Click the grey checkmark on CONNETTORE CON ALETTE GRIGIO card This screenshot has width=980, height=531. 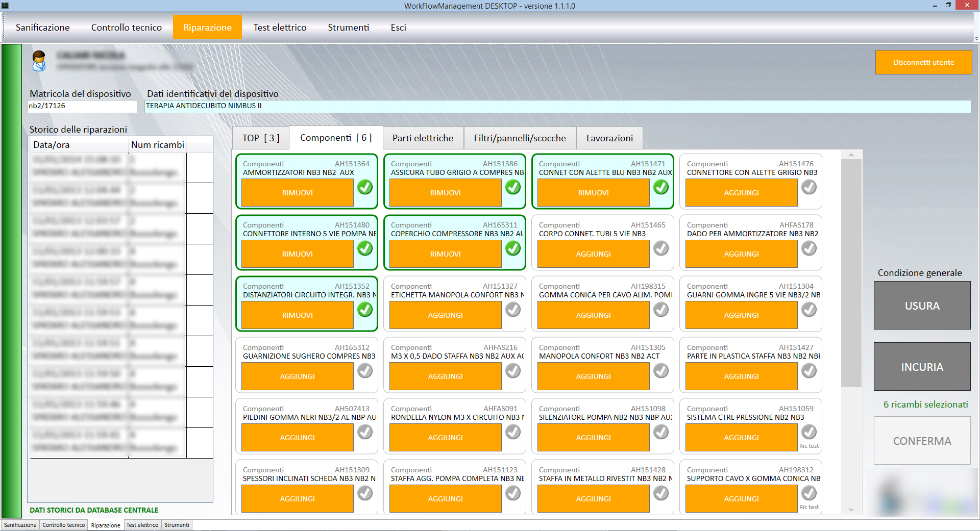coord(809,187)
